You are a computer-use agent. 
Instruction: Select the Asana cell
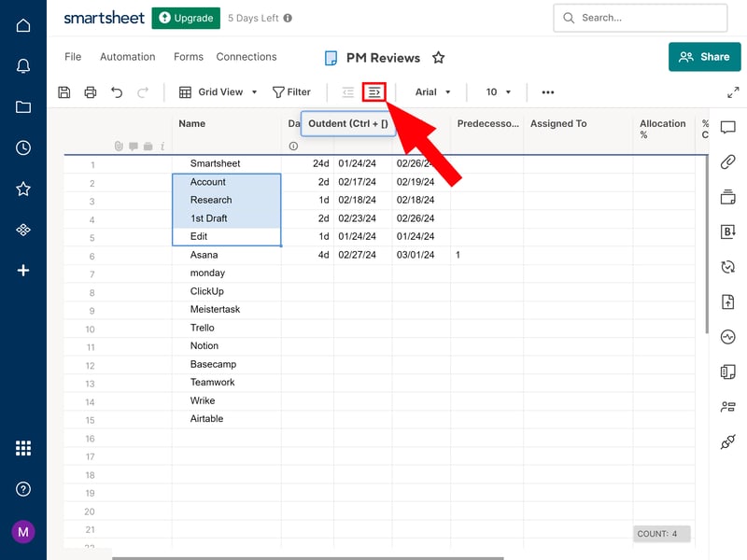point(226,255)
